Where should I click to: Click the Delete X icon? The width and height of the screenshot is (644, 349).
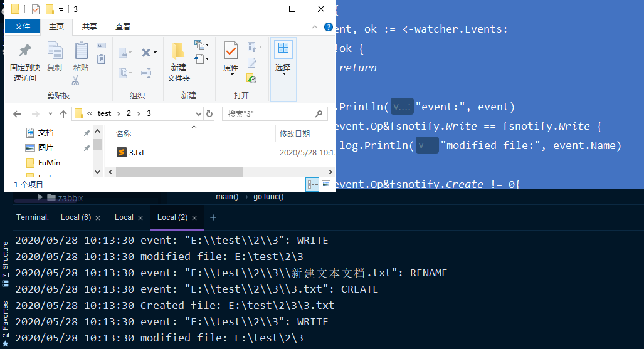[146, 53]
